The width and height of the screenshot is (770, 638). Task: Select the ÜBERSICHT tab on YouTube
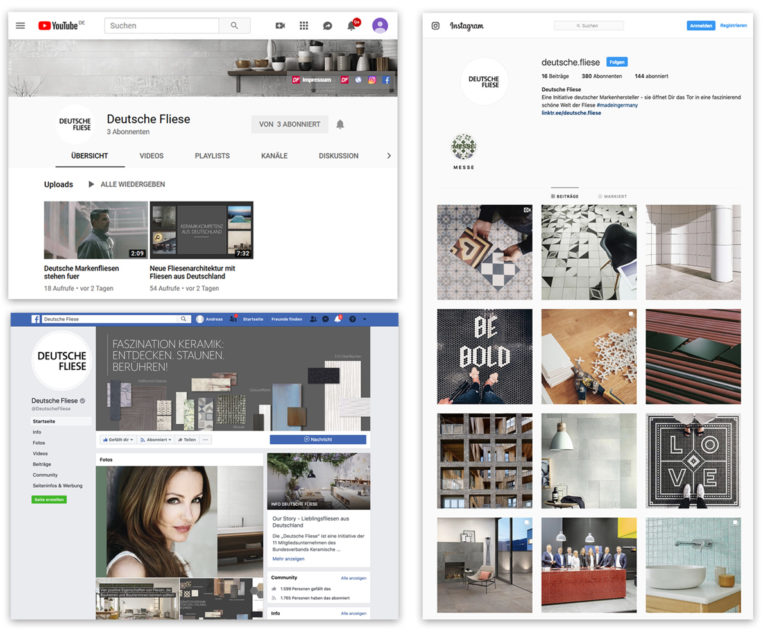click(x=89, y=156)
